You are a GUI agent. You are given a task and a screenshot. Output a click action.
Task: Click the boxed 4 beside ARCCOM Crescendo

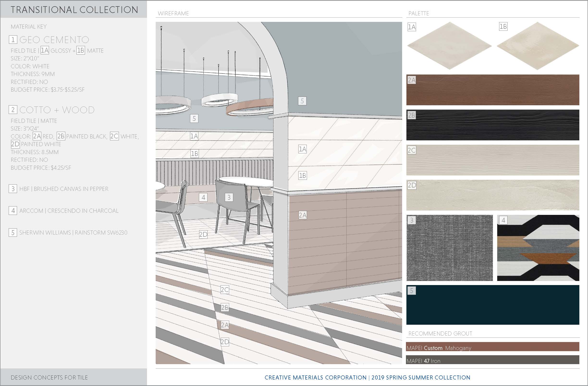[x=13, y=211]
